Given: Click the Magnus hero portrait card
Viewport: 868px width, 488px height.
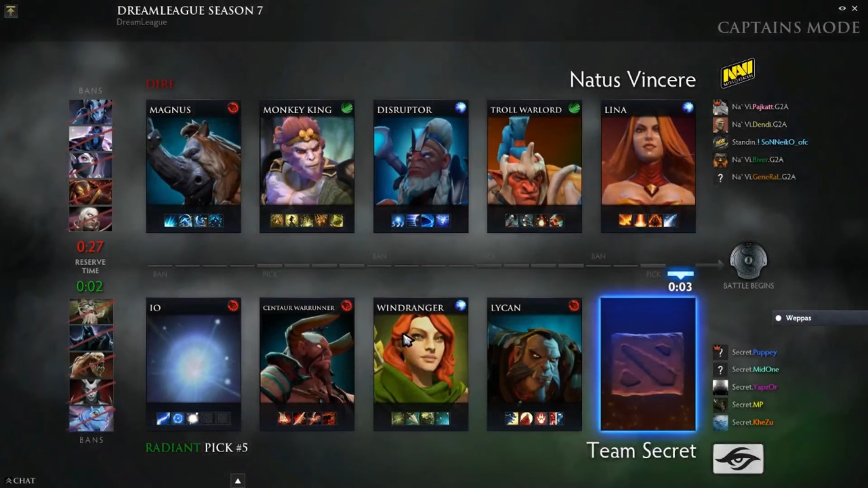Looking at the screenshot, I should click(x=193, y=166).
